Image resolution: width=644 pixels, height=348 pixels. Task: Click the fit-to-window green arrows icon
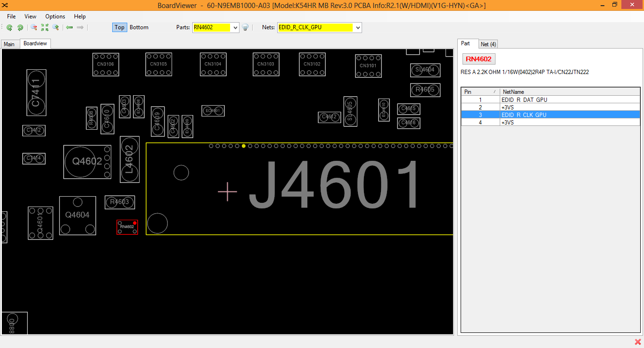(45, 27)
